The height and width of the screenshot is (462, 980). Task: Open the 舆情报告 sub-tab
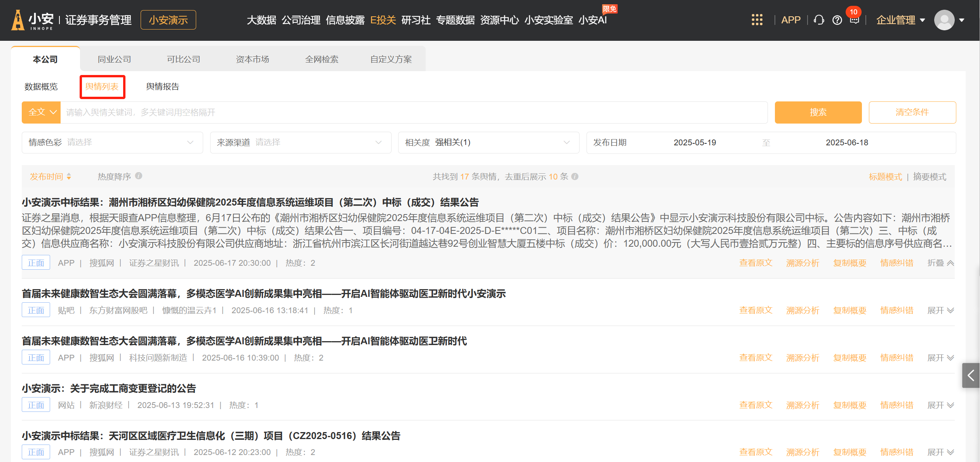(162, 87)
